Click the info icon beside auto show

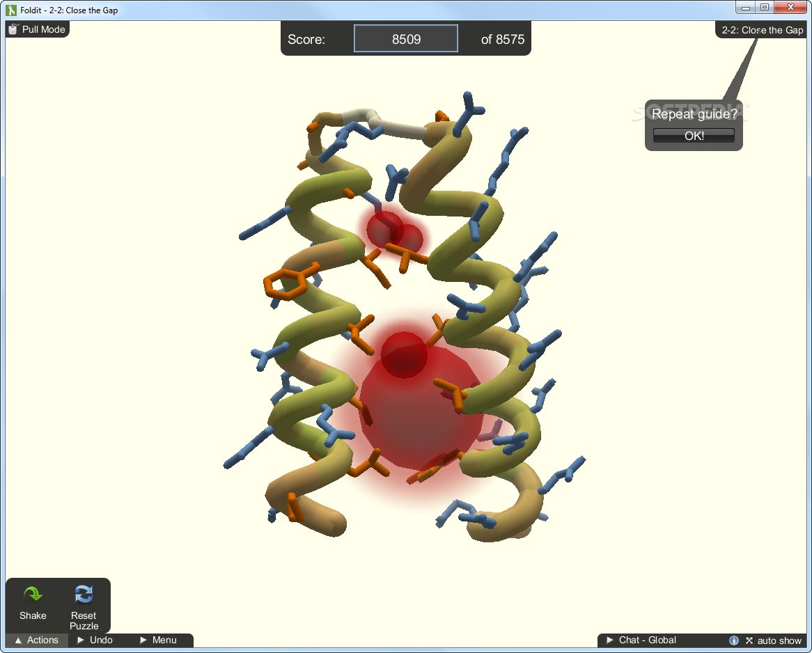click(x=734, y=640)
